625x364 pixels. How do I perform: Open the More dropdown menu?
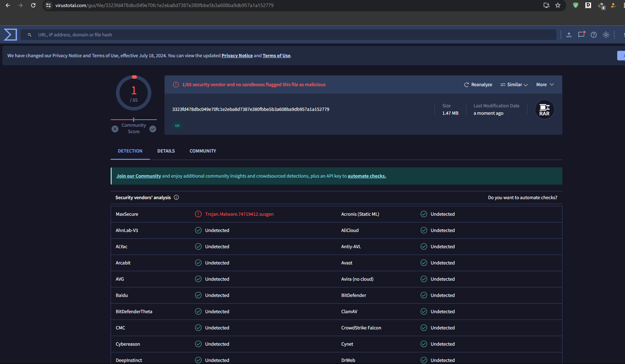(545, 84)
